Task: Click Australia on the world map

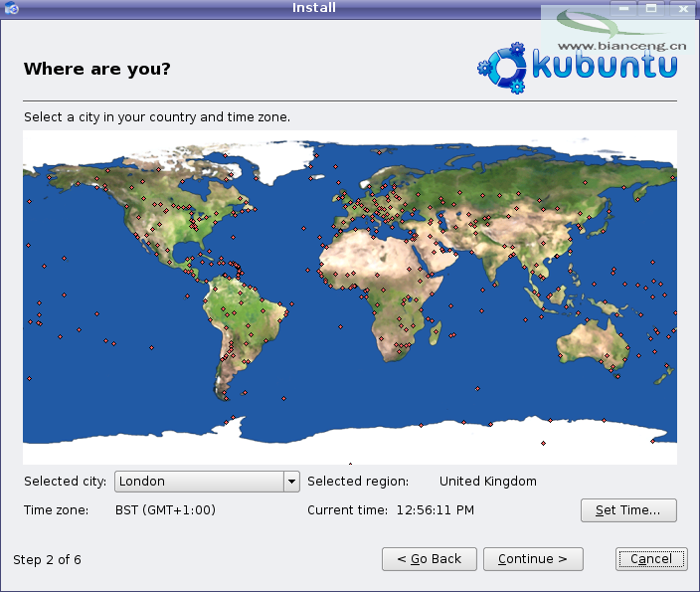Action: [592, 343]
